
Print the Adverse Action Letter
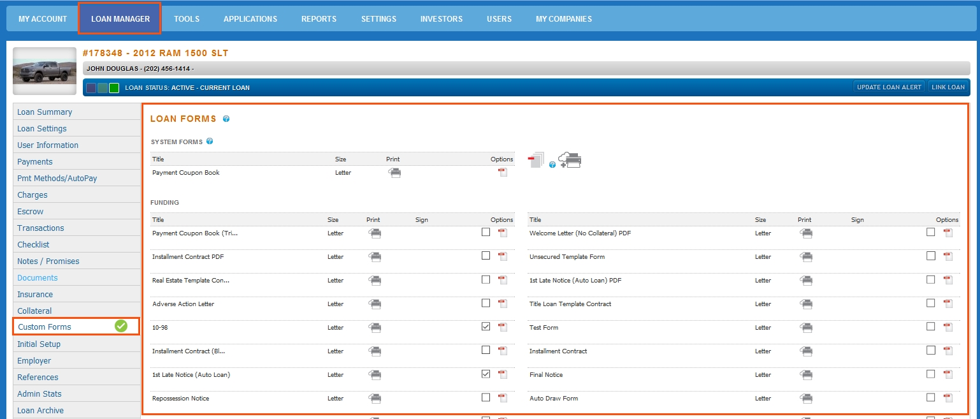click(375, 304)
